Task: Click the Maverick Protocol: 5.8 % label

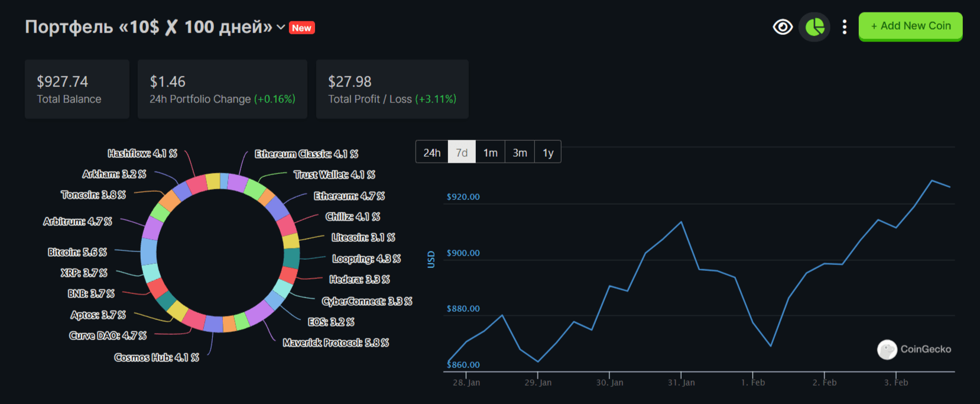Action: click(336, 342)
